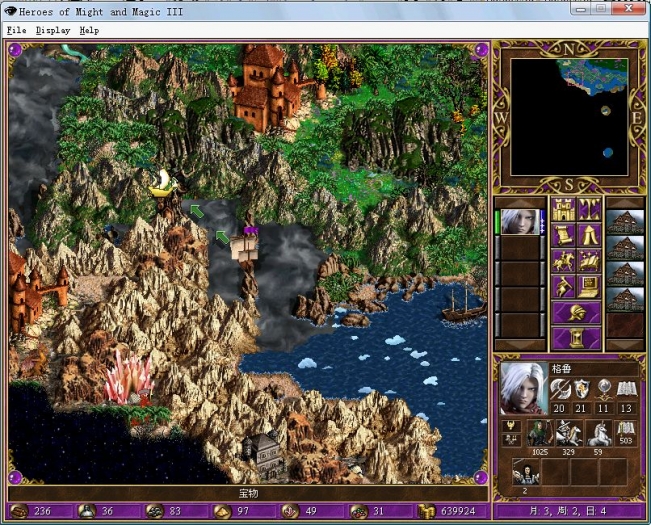Click the defense value 21
Viewport: 651px width, 525px height.
click(581, 408)
